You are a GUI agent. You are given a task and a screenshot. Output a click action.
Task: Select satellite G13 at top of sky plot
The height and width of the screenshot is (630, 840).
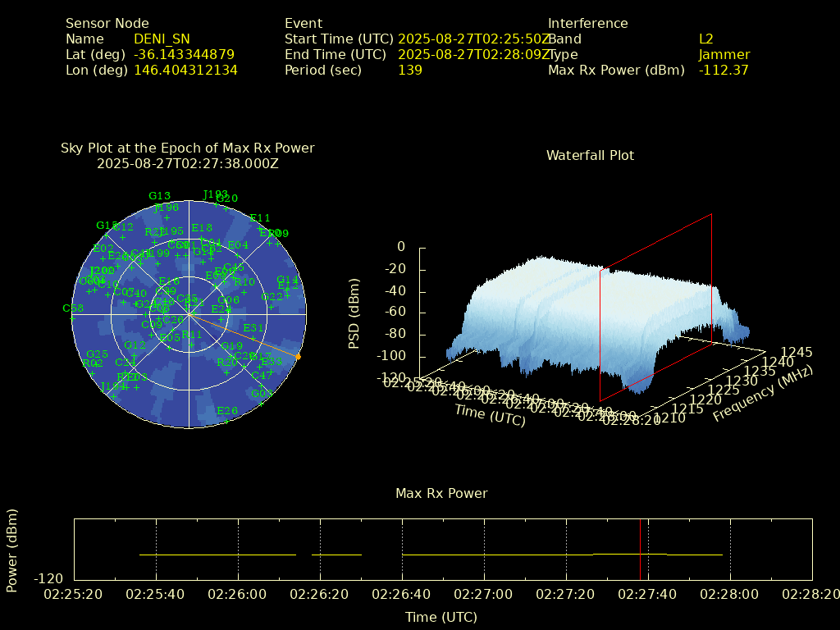[159, 196]
